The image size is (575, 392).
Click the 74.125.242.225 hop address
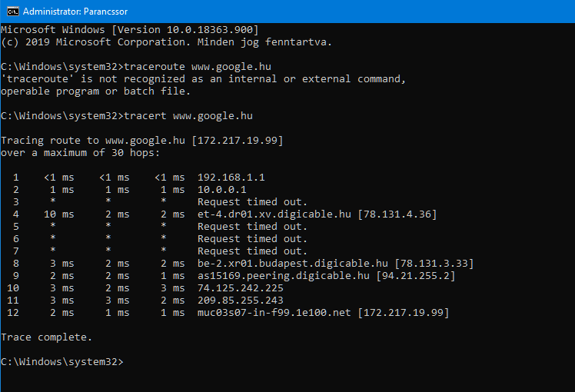241,287
